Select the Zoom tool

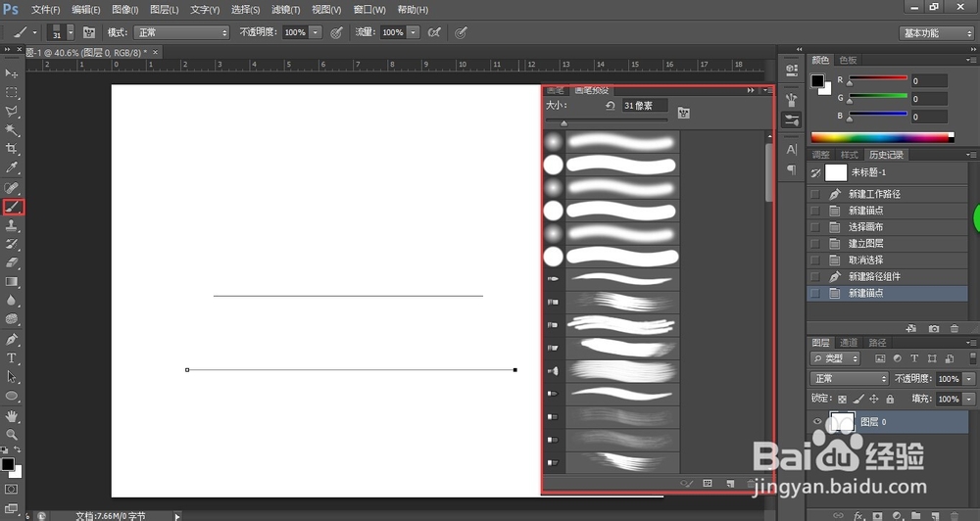11,434
